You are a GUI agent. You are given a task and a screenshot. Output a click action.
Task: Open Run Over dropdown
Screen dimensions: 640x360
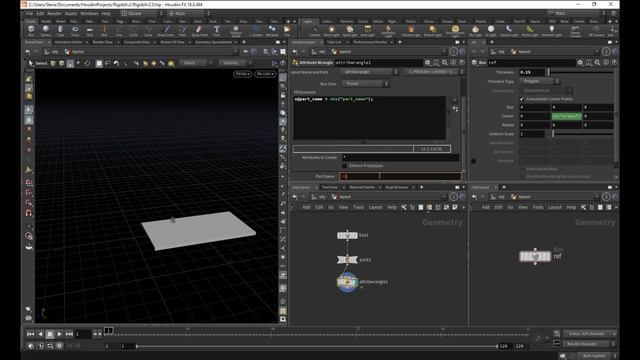[366, 84]
